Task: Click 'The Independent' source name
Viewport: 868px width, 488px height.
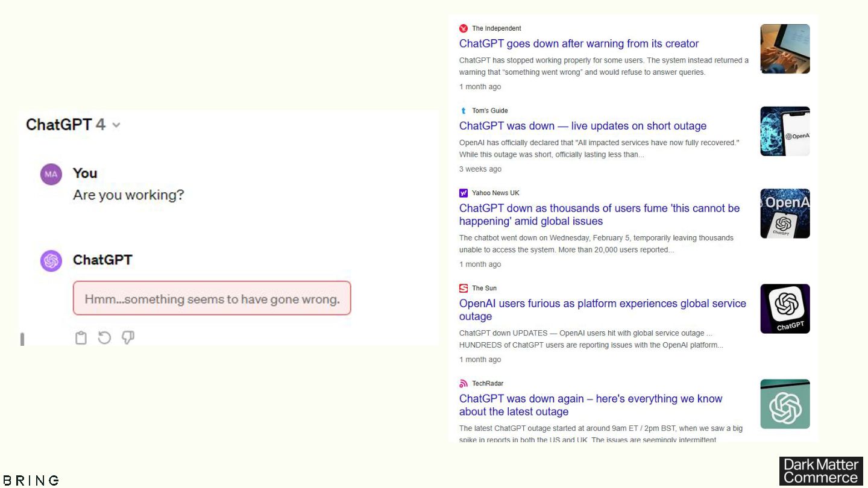Action: (x=497, y=28)
